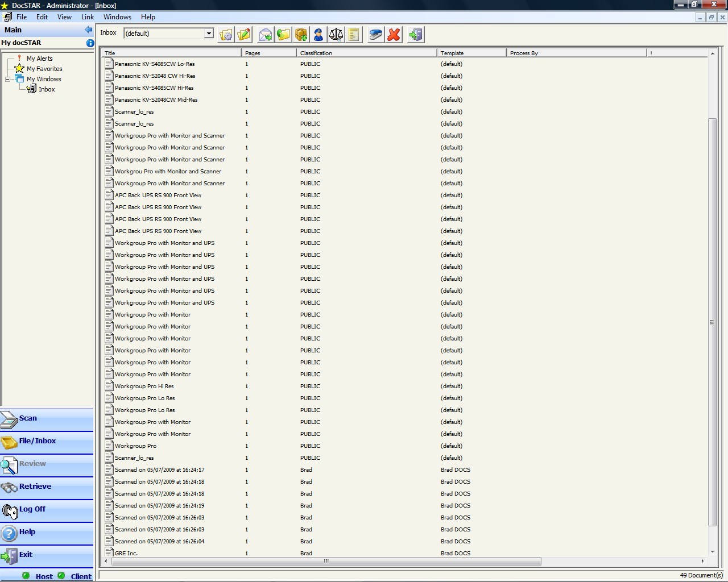Click the green Host status indicator
This screenshot has height=582, width=728.
pos(26,576)
